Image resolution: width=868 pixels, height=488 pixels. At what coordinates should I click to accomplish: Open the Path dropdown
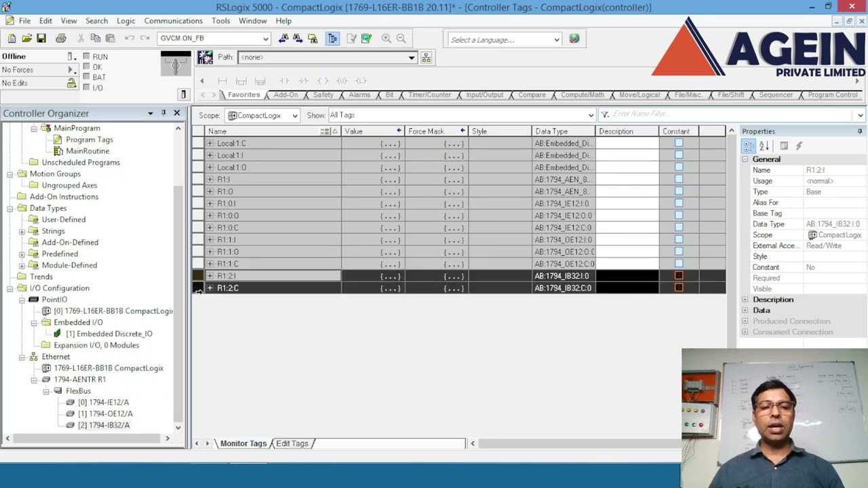pos(411,58)
